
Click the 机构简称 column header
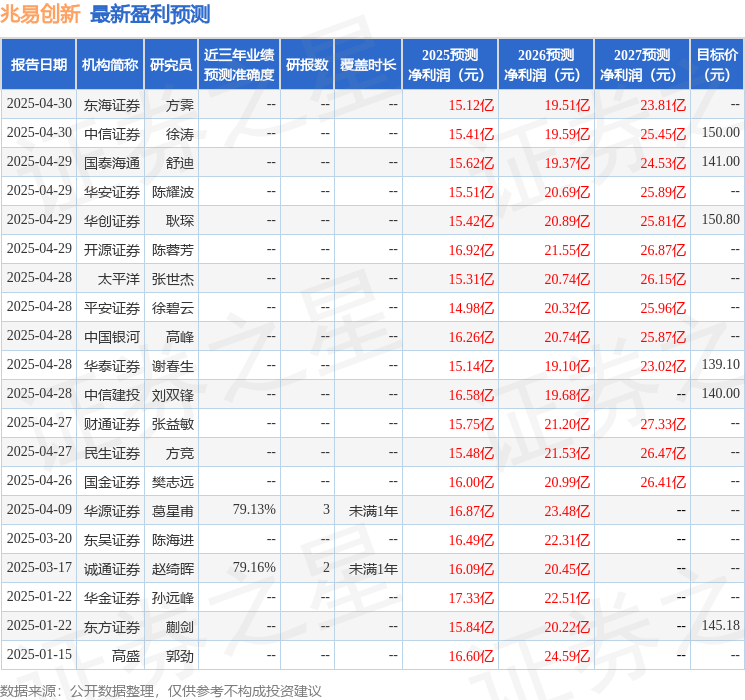tap(110, 65)
